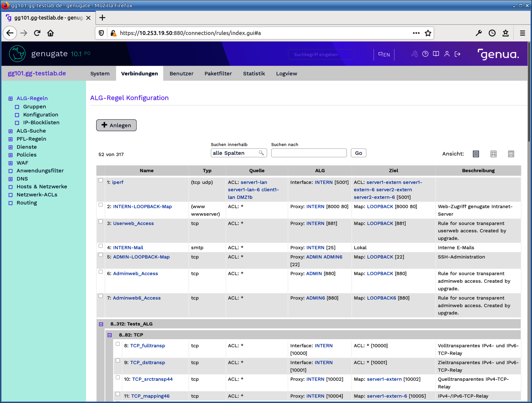Expand the ALG-Regeln sidebar node
532x403 pixels.
(x=11, y=98)
